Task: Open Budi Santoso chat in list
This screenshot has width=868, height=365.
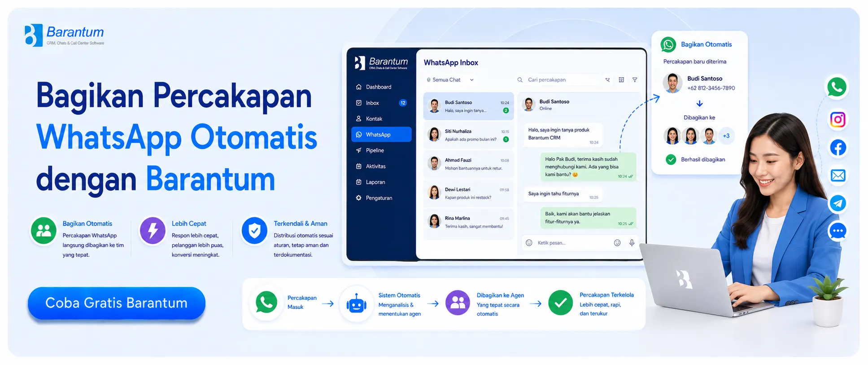Action: pos(468,106)
